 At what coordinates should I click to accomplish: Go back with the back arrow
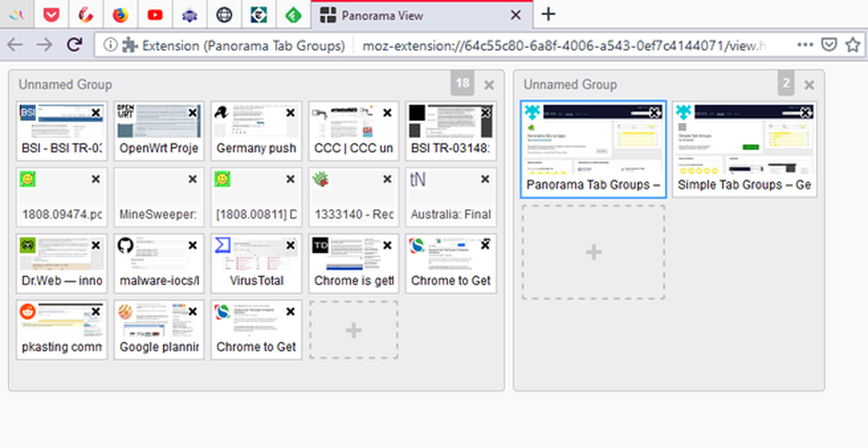14,45
